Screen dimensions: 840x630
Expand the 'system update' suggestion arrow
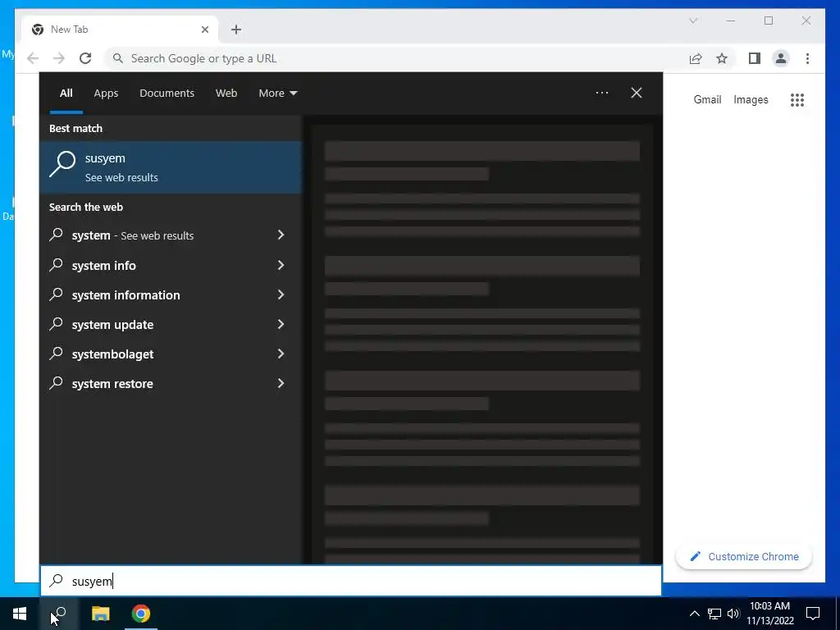pos(281,324)
